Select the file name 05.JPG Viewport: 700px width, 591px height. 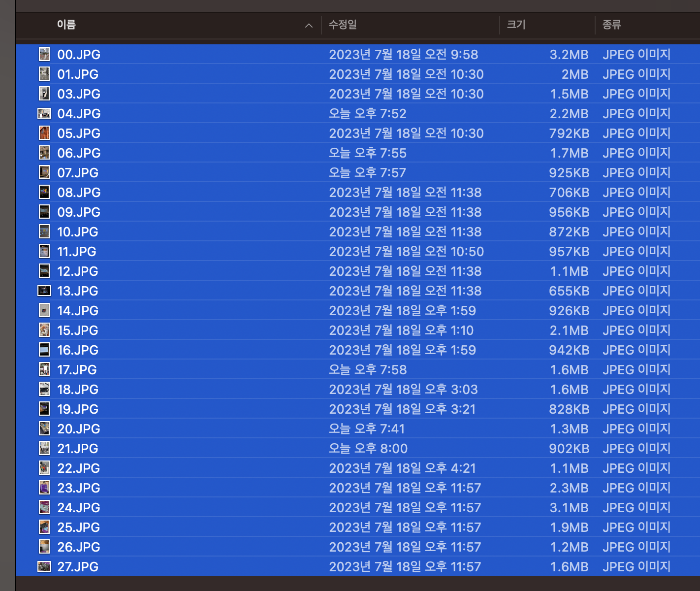(x=79, y=133)
